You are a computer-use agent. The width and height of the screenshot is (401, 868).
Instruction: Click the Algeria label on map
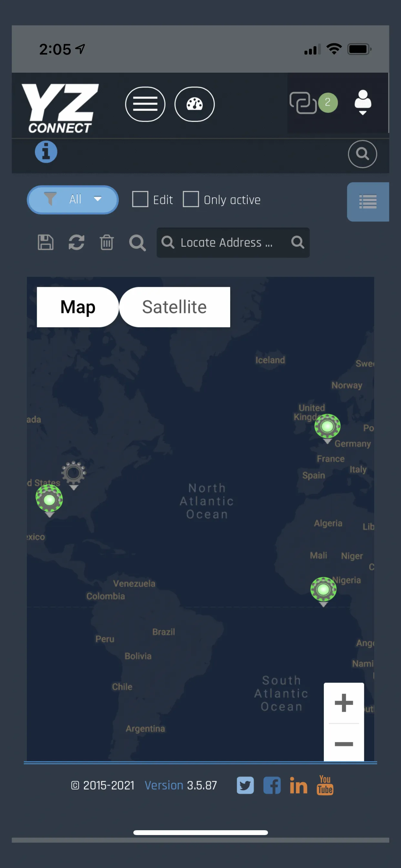(x=328, y=523)
